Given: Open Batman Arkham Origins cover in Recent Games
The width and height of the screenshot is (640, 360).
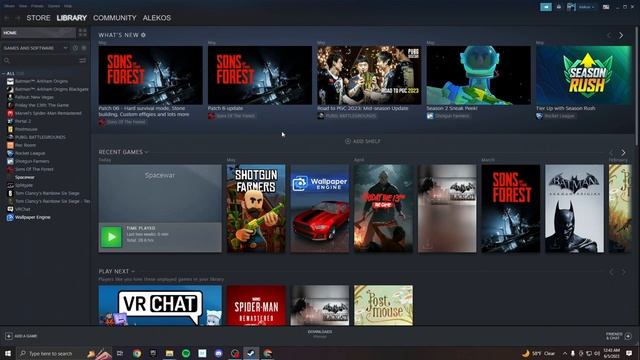Looking at the screenshot, I should point(574,209).
